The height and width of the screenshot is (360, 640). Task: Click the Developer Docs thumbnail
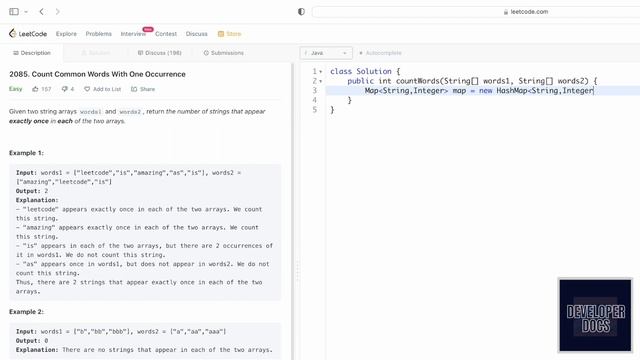[595, 315]
